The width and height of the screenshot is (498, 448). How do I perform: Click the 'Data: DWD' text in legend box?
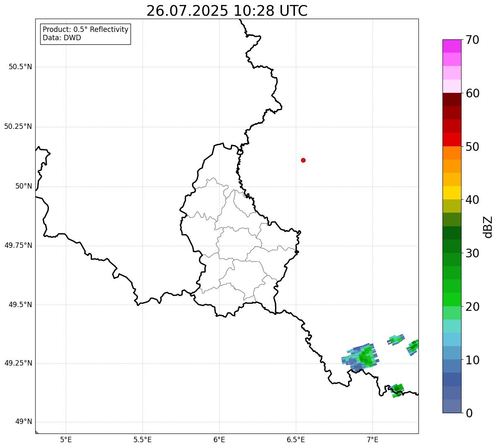(x=62, y=38)
